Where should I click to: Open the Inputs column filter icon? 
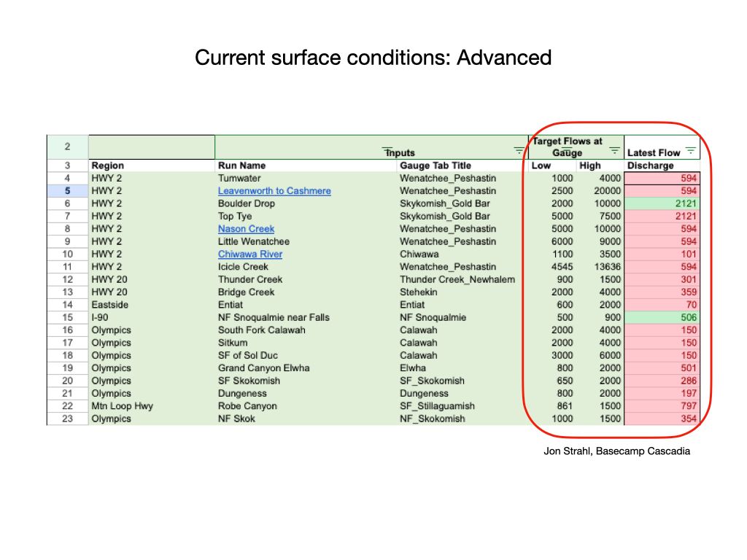pyautogui.click(x=519, y=151)
